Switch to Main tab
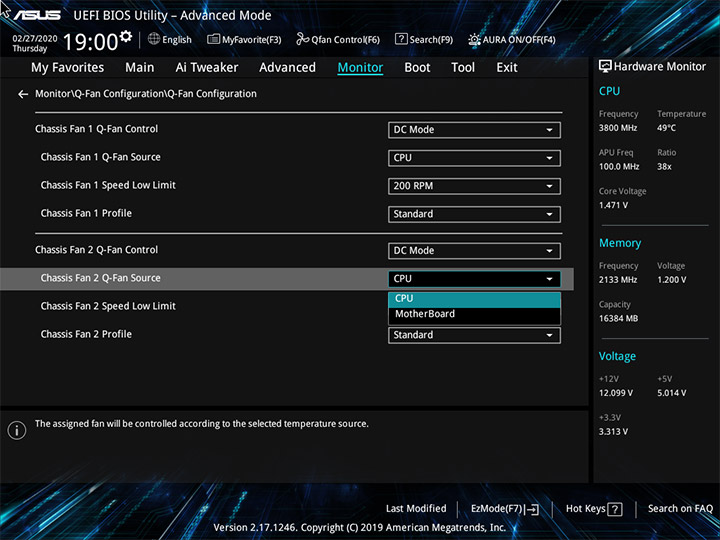Image resolution: width=720 pixels, height=540 pixels. [140, 68]
